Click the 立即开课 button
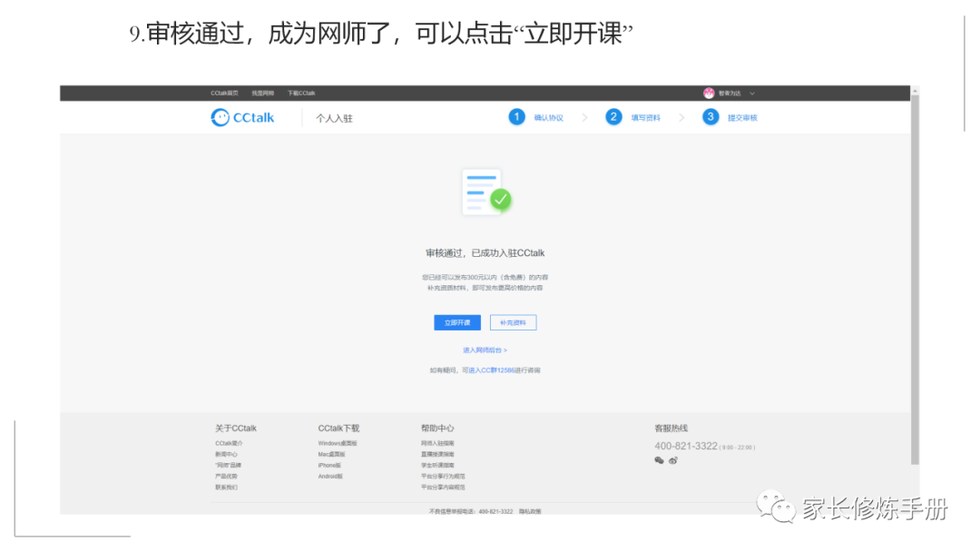Screen dimensions: 980x552 click(457, 322)
